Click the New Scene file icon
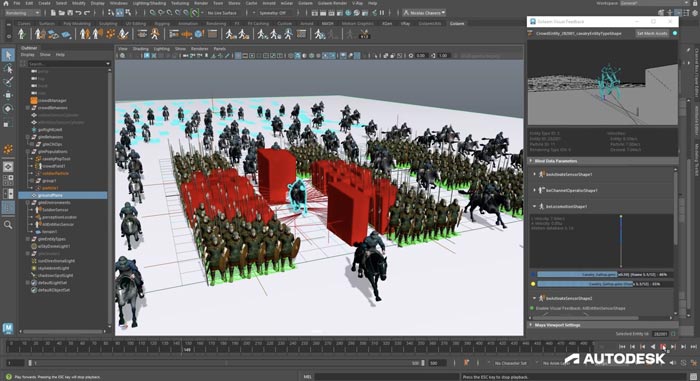700x381 pixels. click(53, 13)
